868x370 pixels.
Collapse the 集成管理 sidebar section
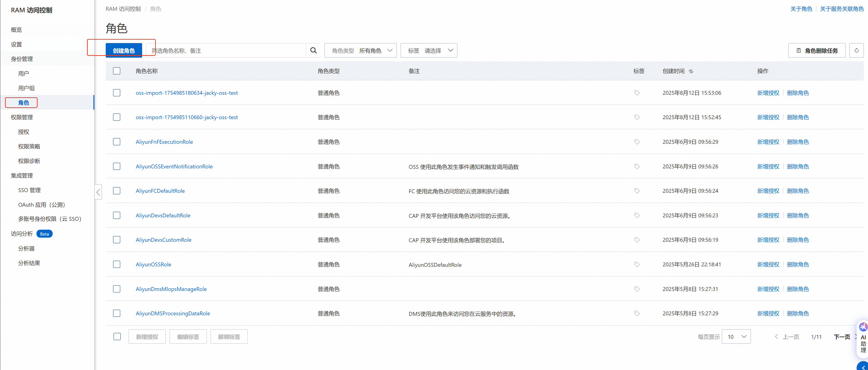[x=22, y=176]
